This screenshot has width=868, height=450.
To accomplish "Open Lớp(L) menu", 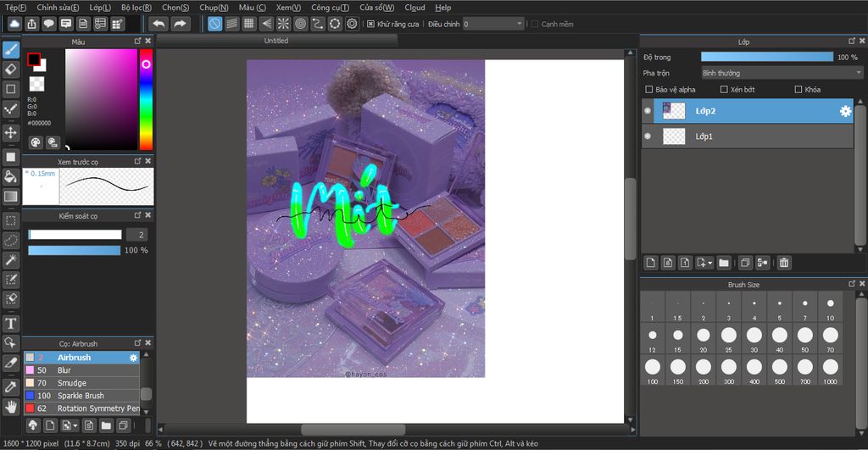I will coord(100,8).
